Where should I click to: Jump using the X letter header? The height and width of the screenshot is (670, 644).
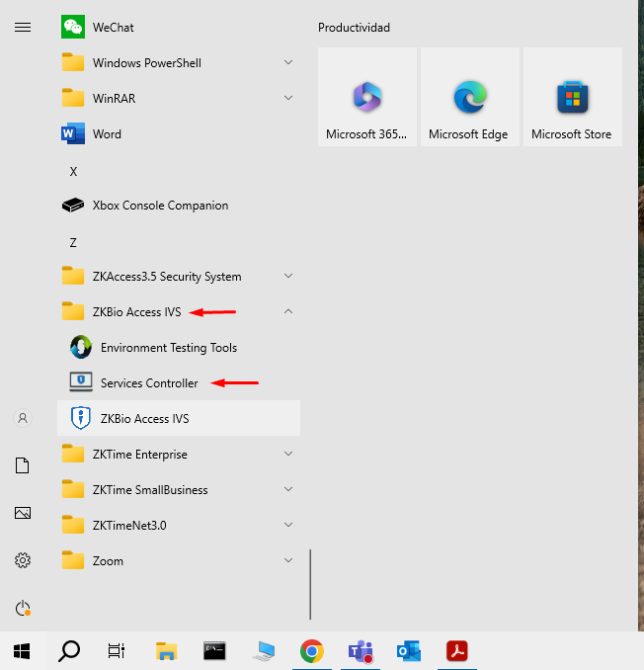click(73, 171)
